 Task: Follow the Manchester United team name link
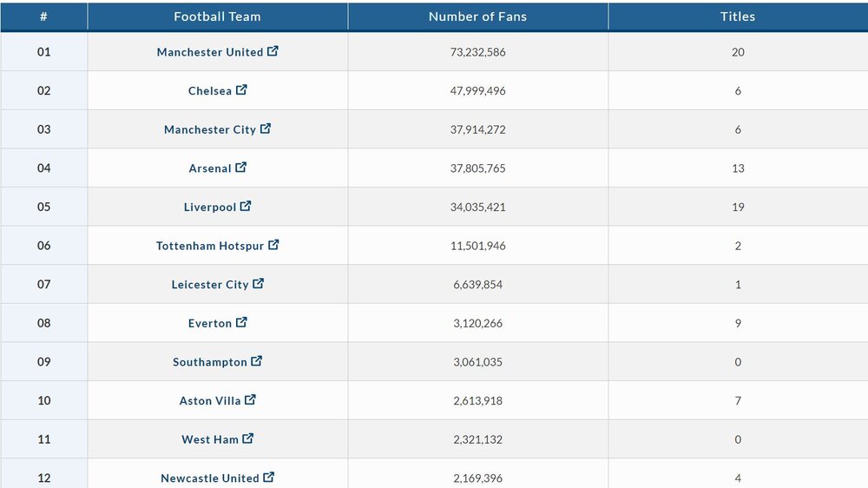(x=210, y=52)
